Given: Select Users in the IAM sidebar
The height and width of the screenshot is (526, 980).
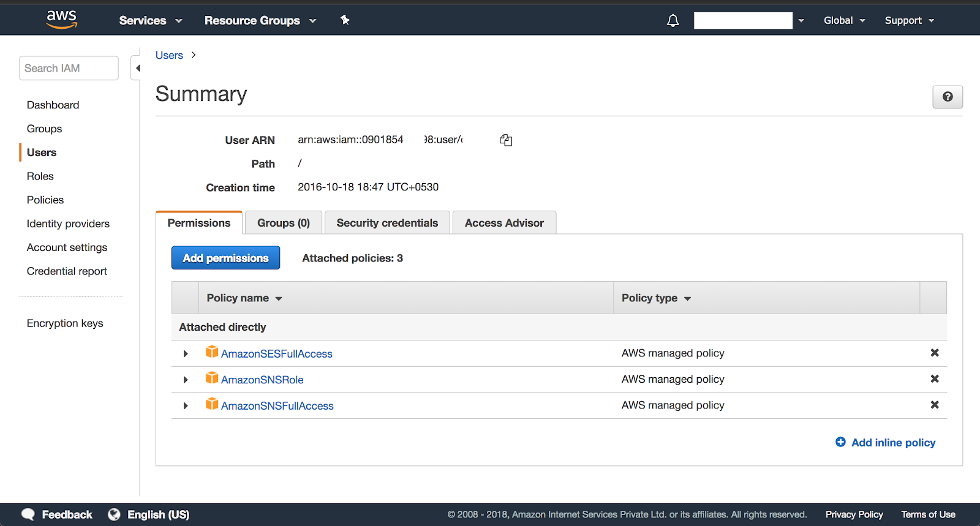Looking at the screenshot, I should pyautogui.click(x=42, y=152).
